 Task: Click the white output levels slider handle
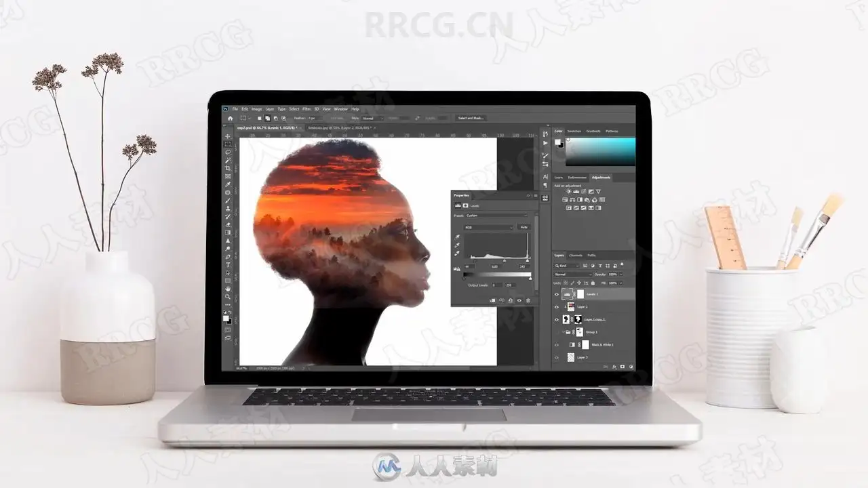tap(530, 279)
